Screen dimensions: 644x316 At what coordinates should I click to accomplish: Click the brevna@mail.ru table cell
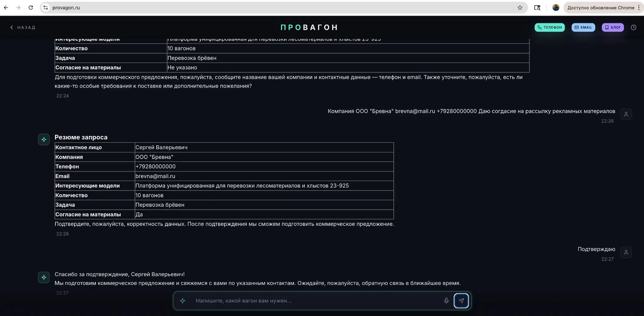tap(264, 176)
